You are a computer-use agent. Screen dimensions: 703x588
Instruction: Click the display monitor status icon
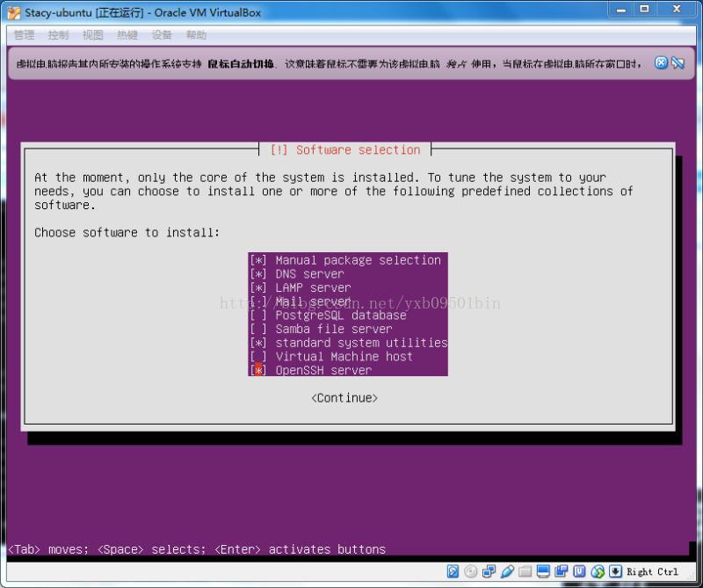543,571
